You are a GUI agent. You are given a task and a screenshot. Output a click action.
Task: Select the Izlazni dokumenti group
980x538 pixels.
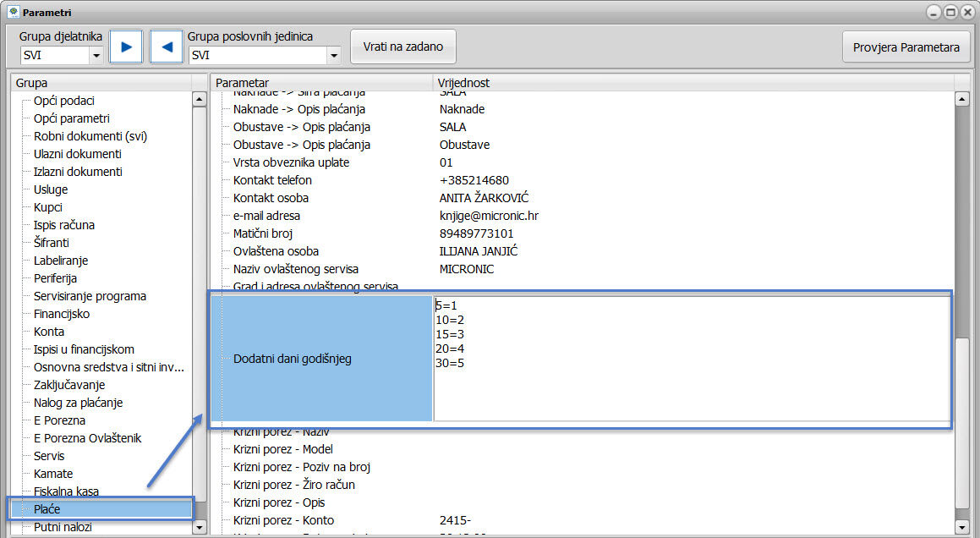78,172
